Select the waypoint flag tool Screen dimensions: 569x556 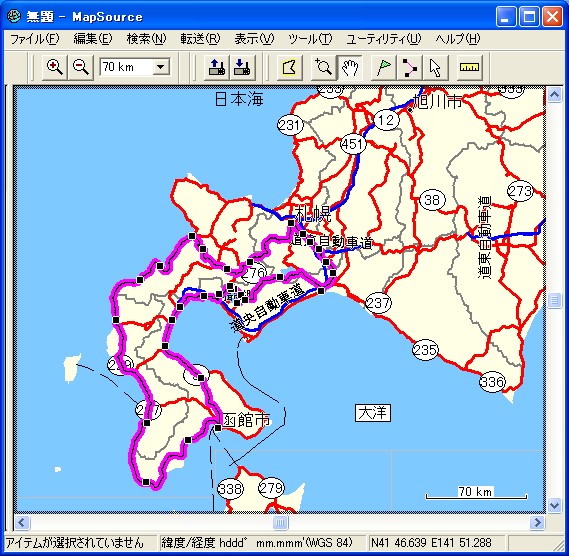(384, 68)
